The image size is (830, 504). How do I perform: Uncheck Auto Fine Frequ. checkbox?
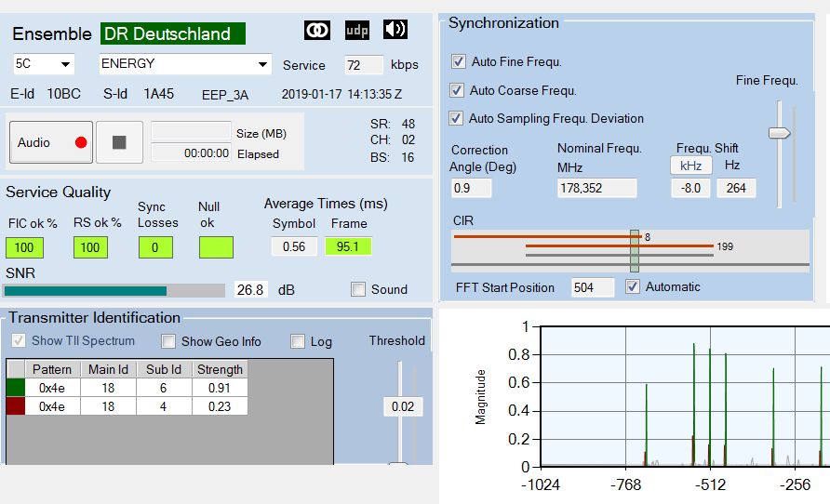tap(458, 61)
